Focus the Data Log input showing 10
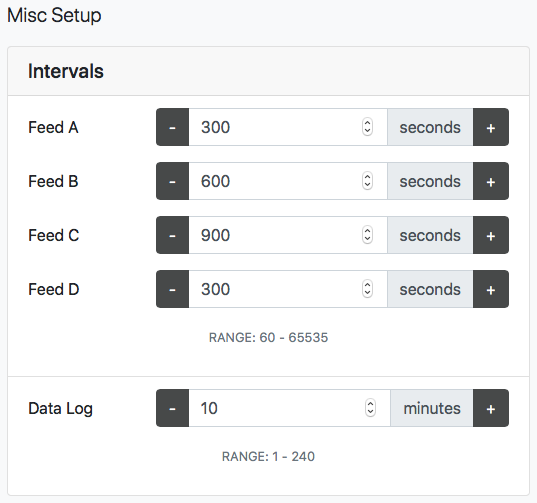Viewport: 537px width, 503px height. (289, 408)
